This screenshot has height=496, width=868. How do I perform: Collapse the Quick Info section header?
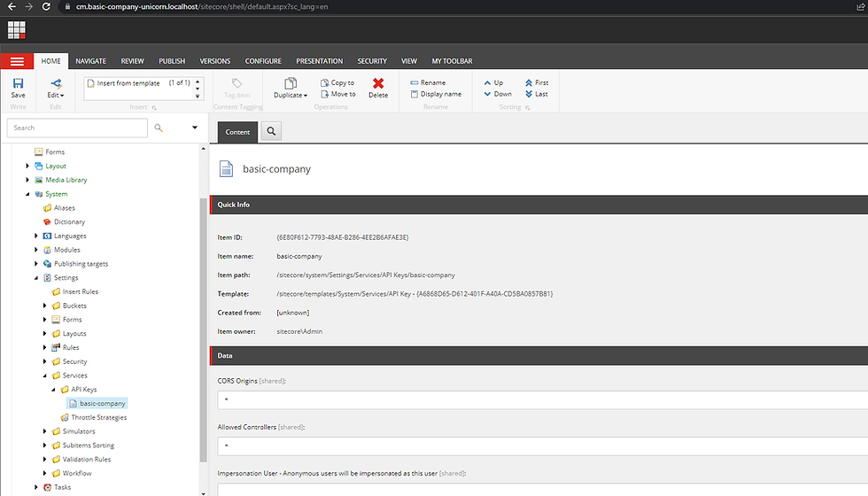tap(539, 205)
